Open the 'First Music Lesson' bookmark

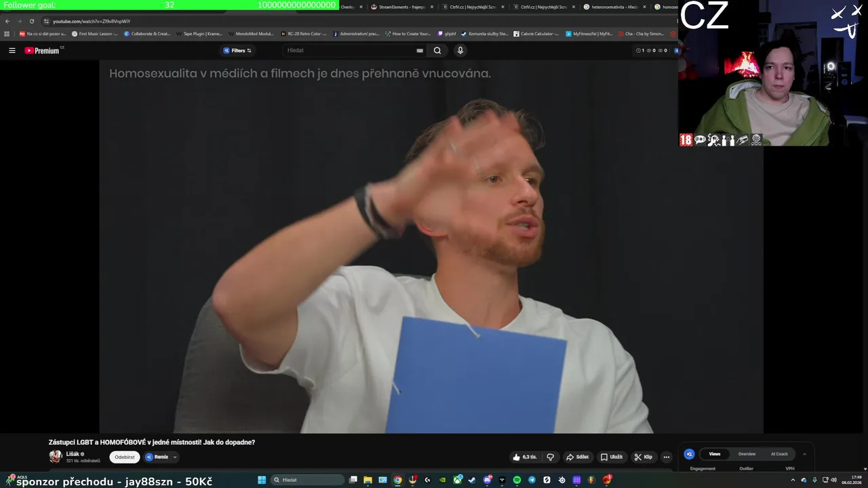click(95, 33)
